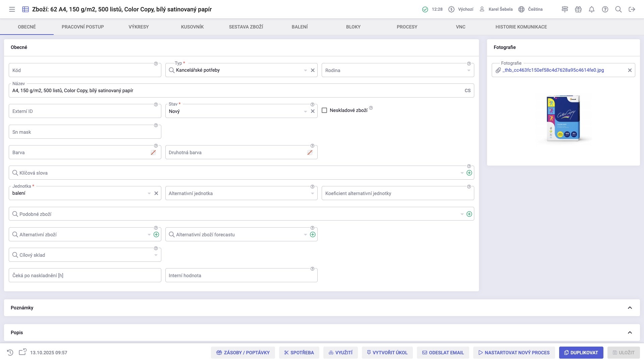Click the history clock icon in footer
This screenshot has width=644, height=362.
pos(10,353)
